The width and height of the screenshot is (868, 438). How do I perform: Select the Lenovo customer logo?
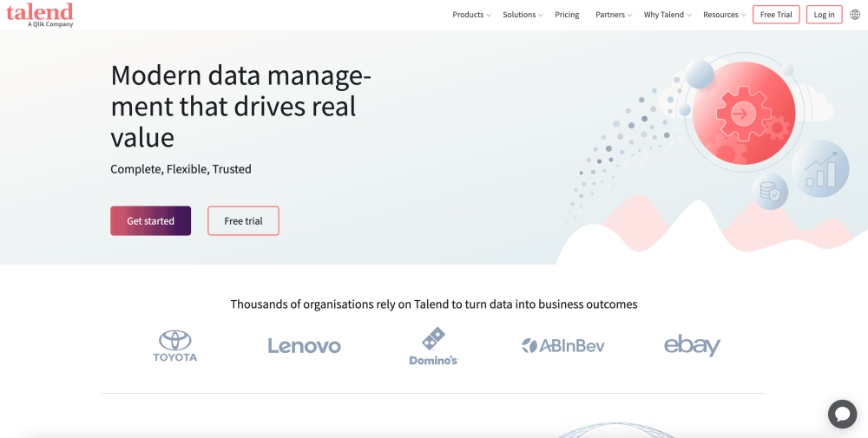(304, 346)
